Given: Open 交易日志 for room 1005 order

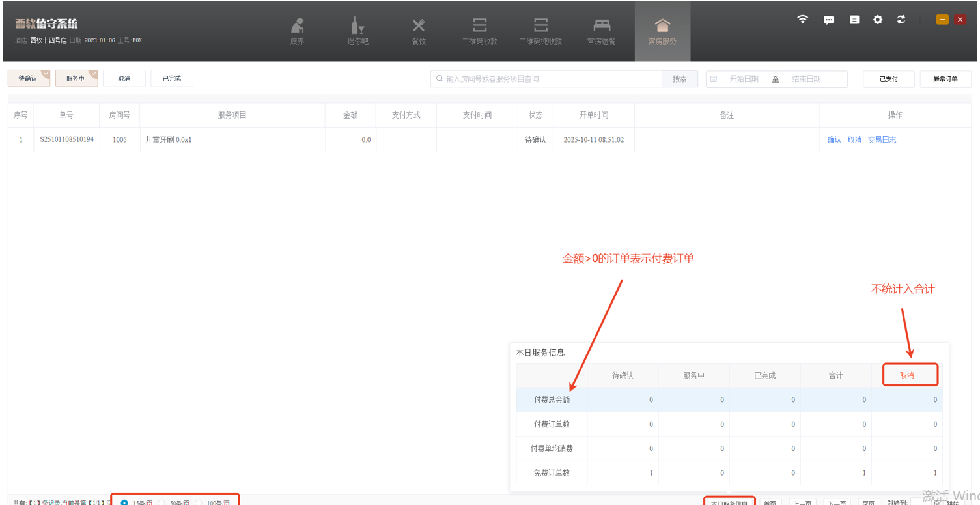Looking at the screenshot, I should (x=882, y=140).
